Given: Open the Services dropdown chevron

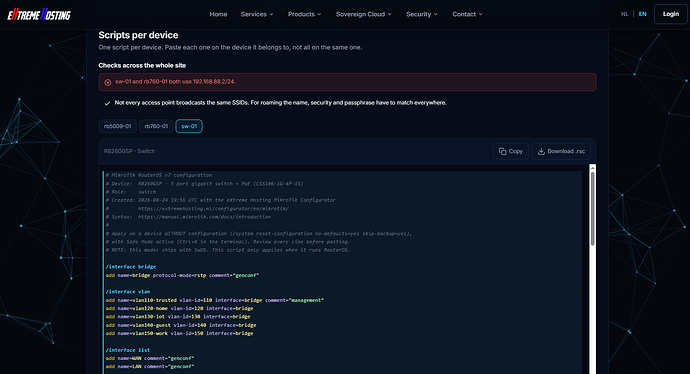Looking at the screenshot, I should click(x=272, y=15).
